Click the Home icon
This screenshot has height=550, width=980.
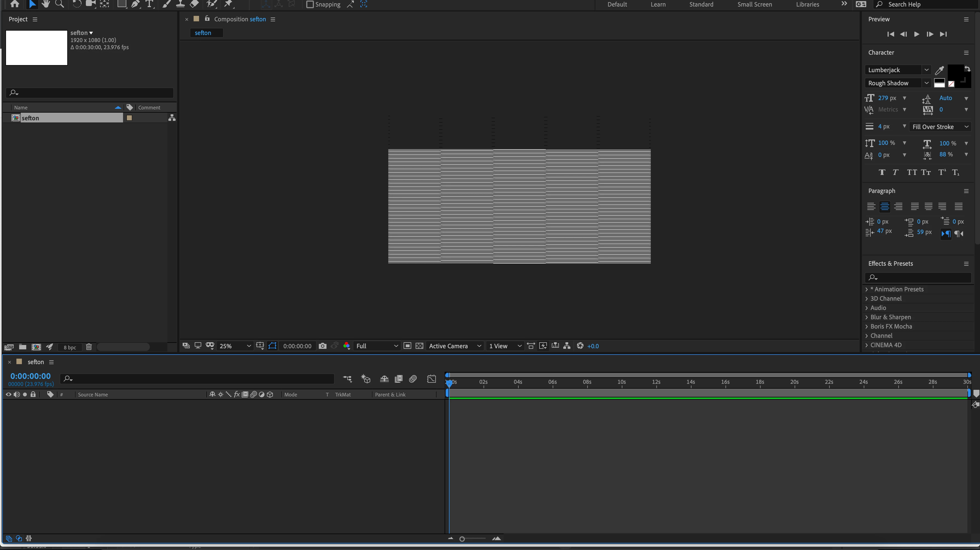(x=15, y=4)
